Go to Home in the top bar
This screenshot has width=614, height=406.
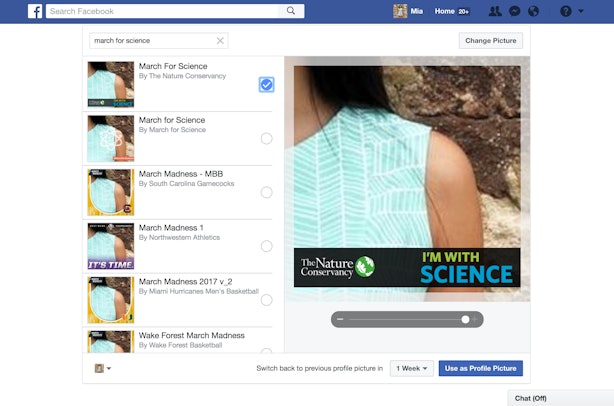pyautogui.click(x=444, y=11)
